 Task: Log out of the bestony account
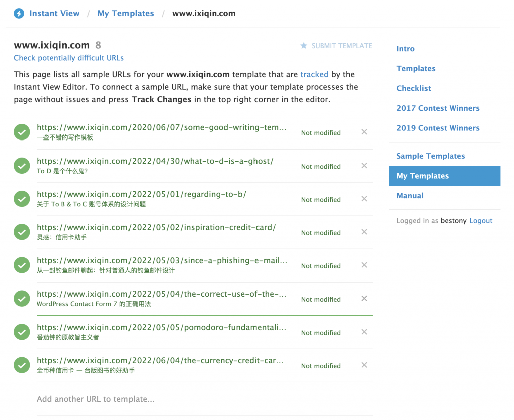[481, 220]
